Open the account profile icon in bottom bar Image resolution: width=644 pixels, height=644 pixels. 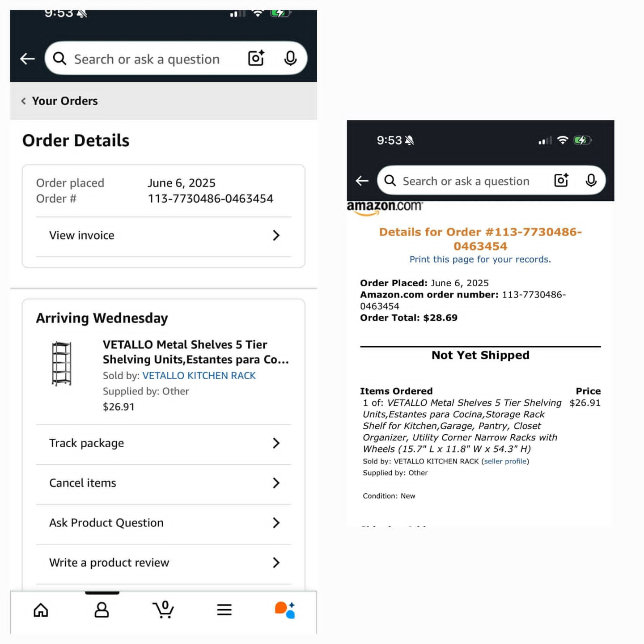[102, 610]
